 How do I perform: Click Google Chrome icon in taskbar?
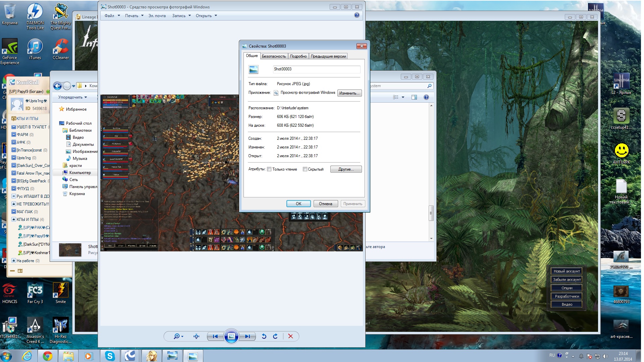click(48, 356)
